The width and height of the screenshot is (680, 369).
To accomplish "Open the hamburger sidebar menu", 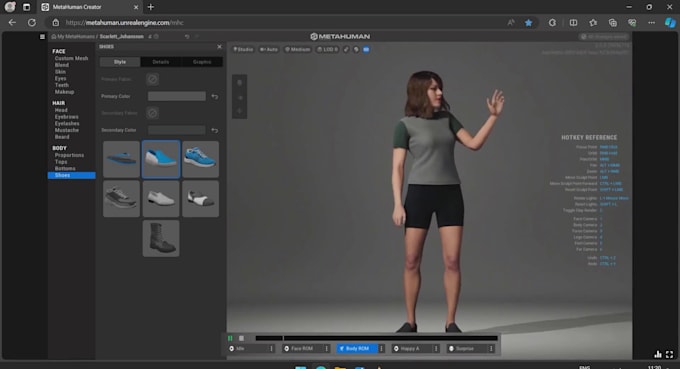I will tap(42, 37).
